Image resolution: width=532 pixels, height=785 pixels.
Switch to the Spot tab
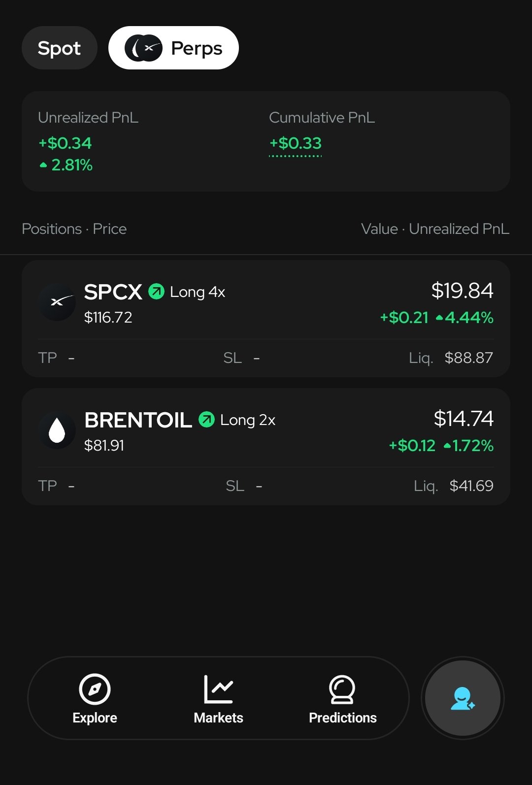click(60, 48)
